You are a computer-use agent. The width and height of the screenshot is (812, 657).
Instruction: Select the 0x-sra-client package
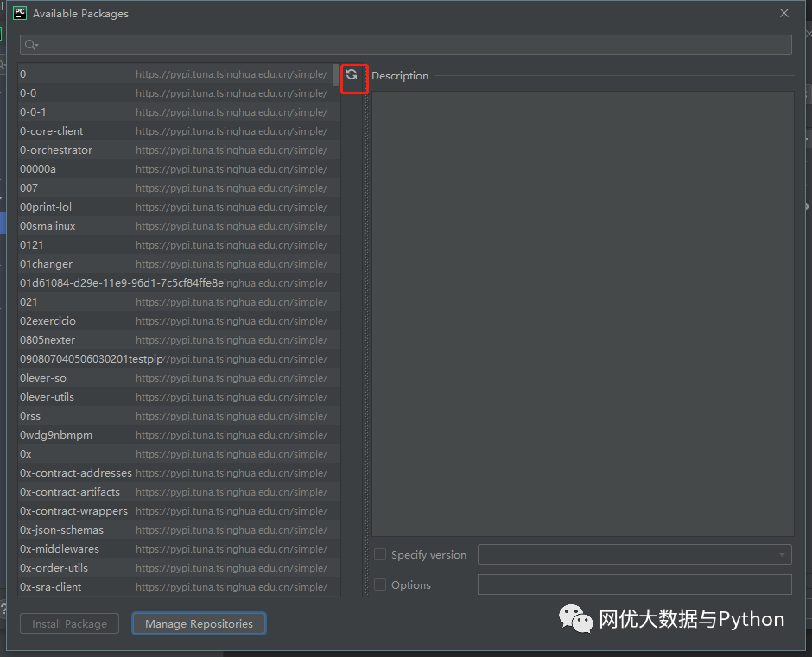coord(179,586)
